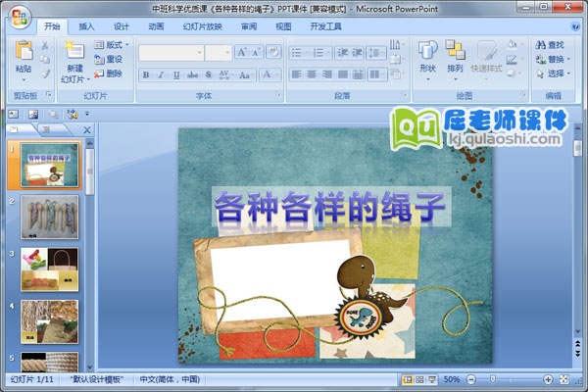
Task: Select slide 2 thumbnail
Action: pyautogui.click(x=50, y=217)
